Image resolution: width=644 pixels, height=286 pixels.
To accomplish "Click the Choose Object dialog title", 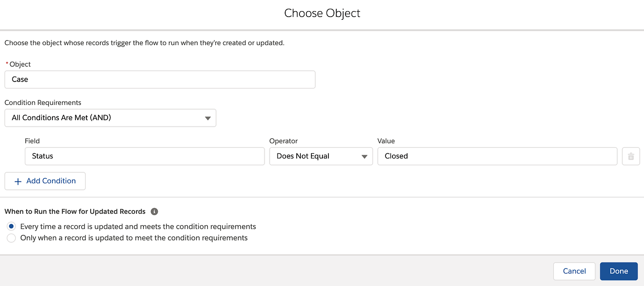I will (322, 13).
